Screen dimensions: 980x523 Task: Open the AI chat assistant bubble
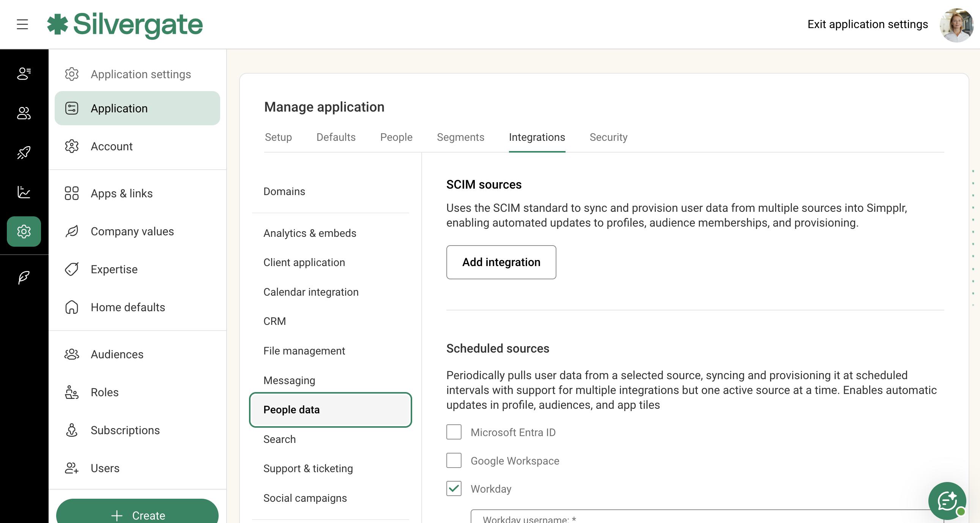(x=947, y=500)
